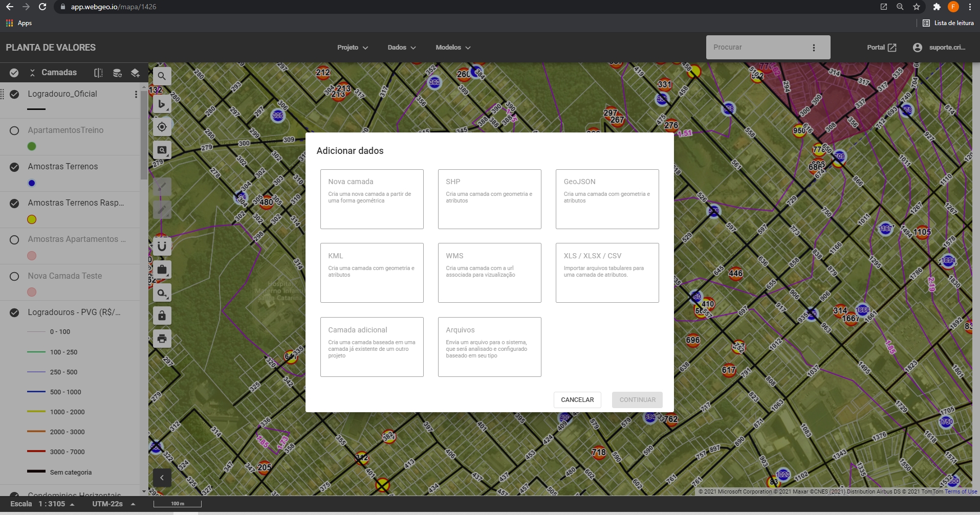Image resolution: width=980 pixels, height=515 pixels.
Task: Click the add layer icon in Camadas header
Action: (135, 73)
